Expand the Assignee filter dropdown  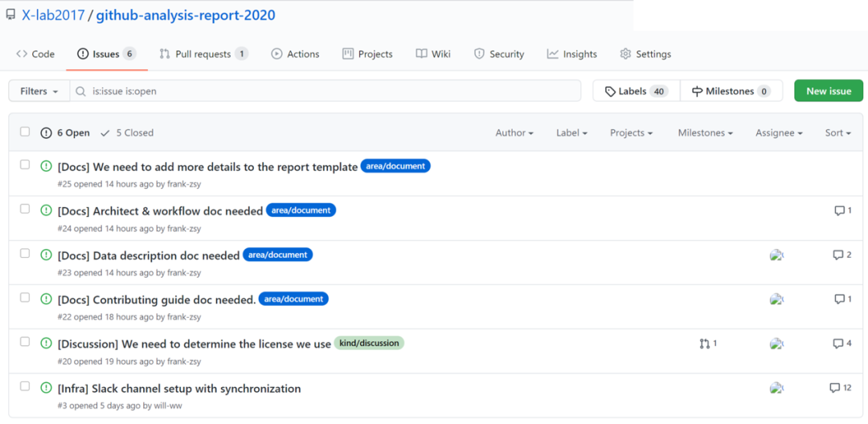point(779,132)
